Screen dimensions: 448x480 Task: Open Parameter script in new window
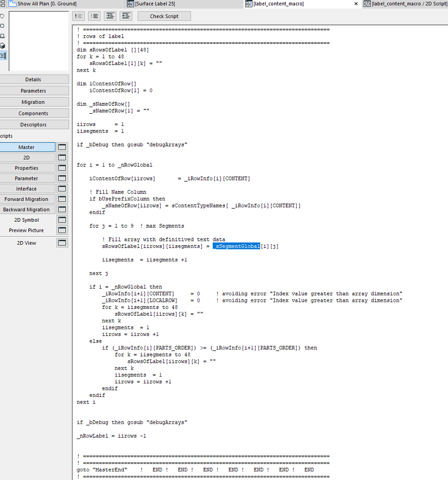tap(62, 178)
